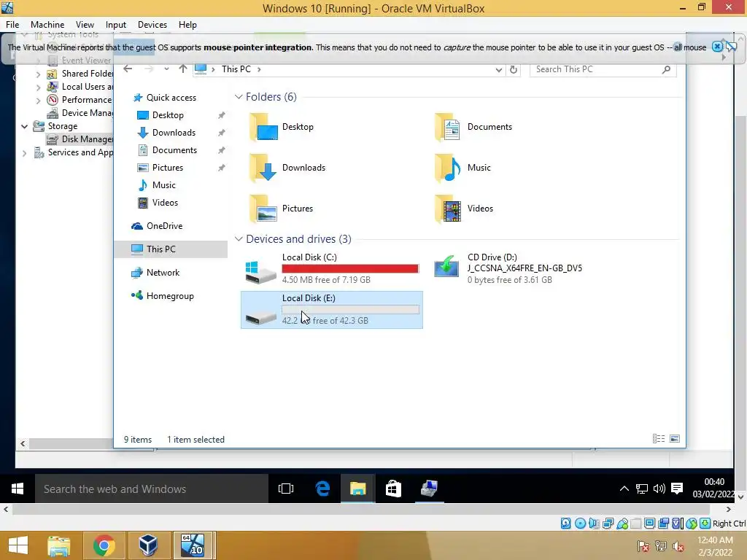
Task: Open VirtualBox Machine menu
Action: (x=47, y=25)
